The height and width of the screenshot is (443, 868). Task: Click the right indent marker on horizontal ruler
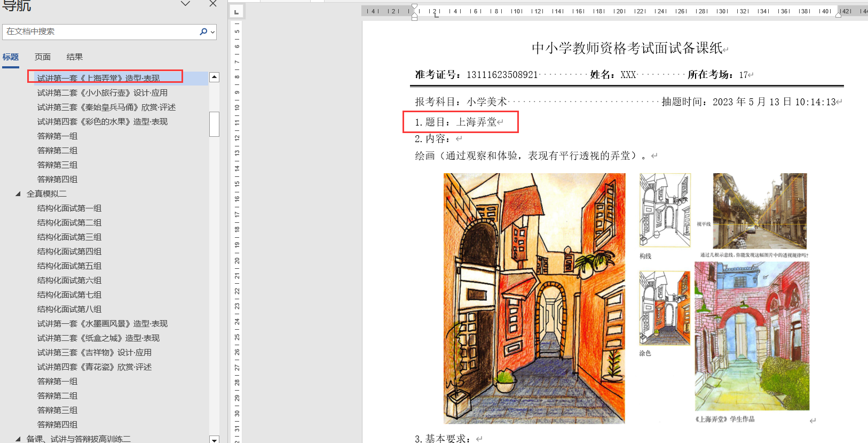[838, 14]
